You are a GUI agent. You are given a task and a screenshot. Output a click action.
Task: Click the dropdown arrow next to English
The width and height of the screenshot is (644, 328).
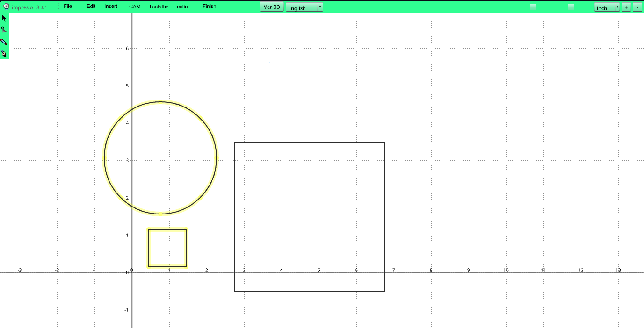coord(319,7)
